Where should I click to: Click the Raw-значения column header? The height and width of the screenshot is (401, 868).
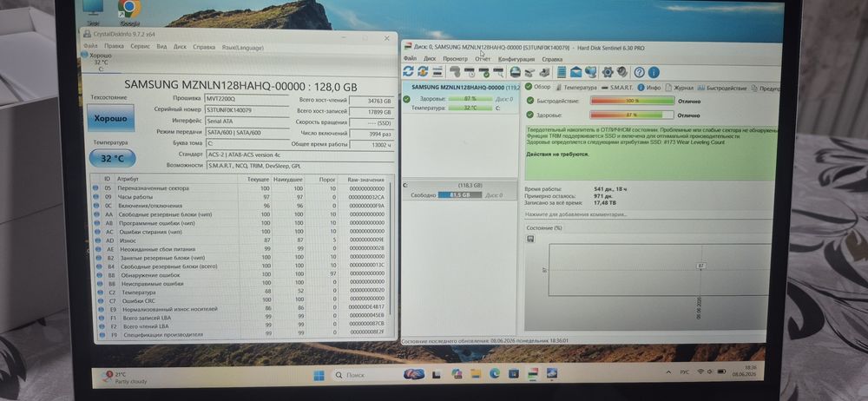(x=365, y=180)
